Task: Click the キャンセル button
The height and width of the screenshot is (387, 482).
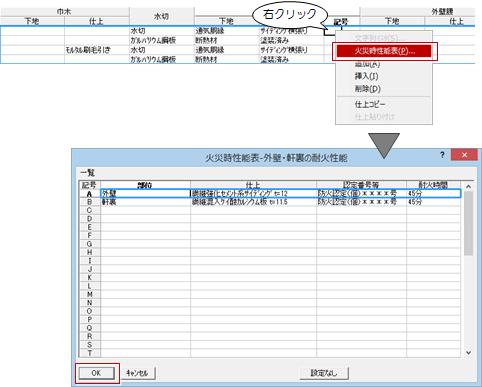Action: (x=137, y=373)
